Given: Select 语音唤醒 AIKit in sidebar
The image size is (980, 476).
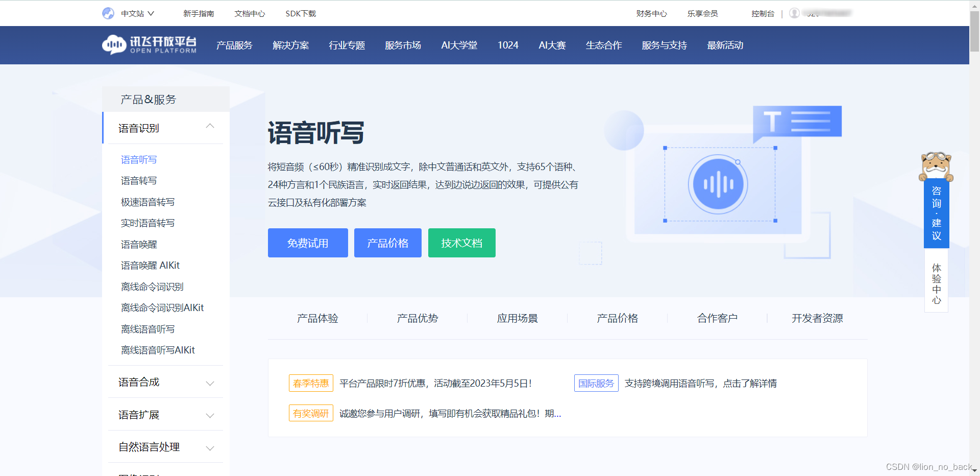Looking at the screenshot, I should pos(150,266).
